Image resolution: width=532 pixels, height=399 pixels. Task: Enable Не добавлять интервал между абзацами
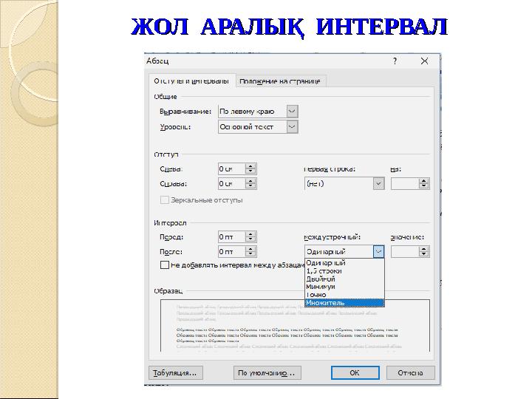point(165,265)
